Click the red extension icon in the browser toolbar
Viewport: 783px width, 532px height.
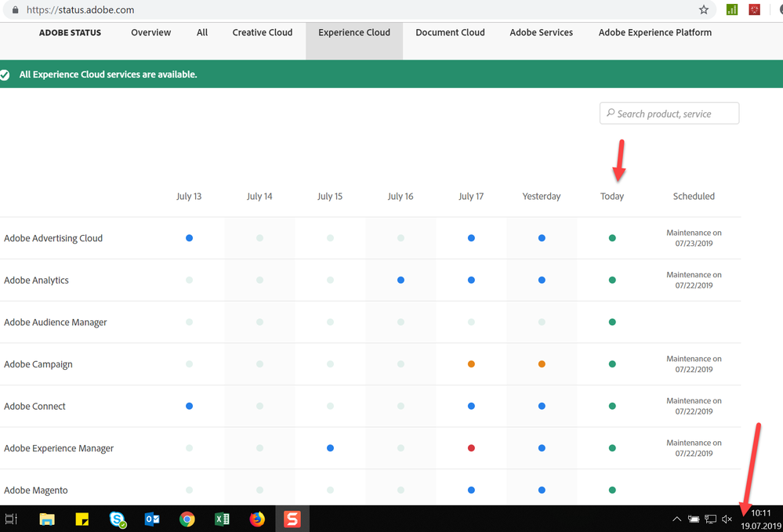(755, 9)
